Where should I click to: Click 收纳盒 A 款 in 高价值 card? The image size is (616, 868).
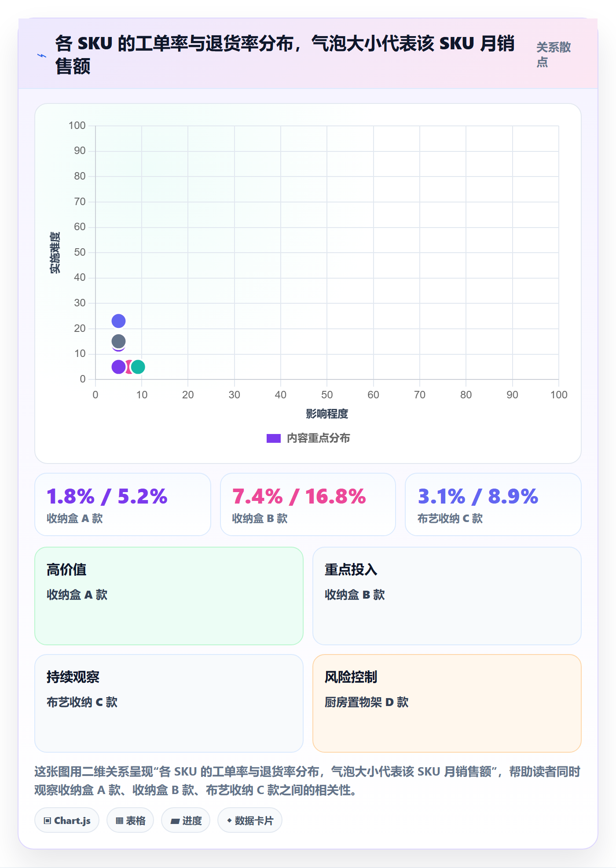click(77, 595)
